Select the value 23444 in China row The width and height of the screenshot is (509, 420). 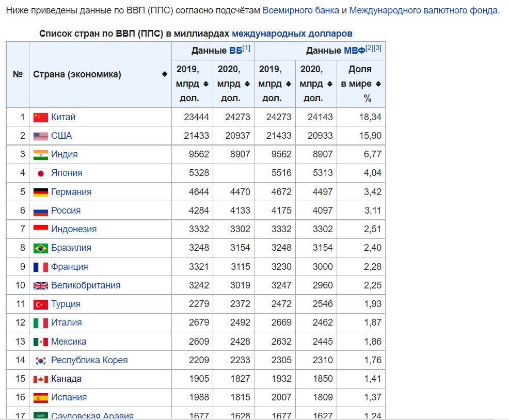click(196, 117)
